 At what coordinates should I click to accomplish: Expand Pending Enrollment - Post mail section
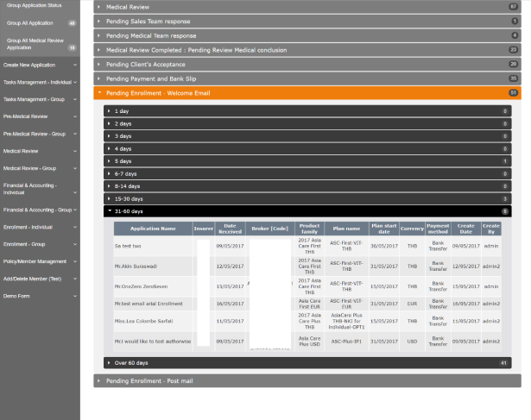click(307, 381)
